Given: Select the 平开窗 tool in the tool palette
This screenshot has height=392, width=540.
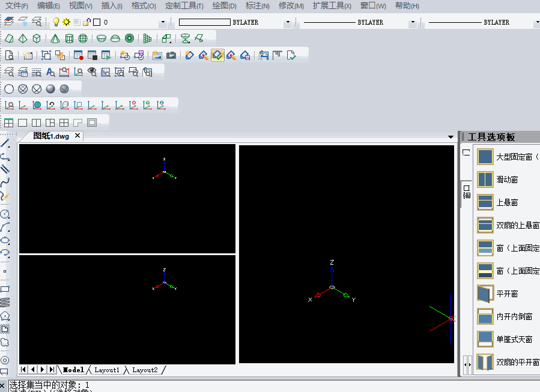Looking at the screenshot, I should (x=485, y=294).
